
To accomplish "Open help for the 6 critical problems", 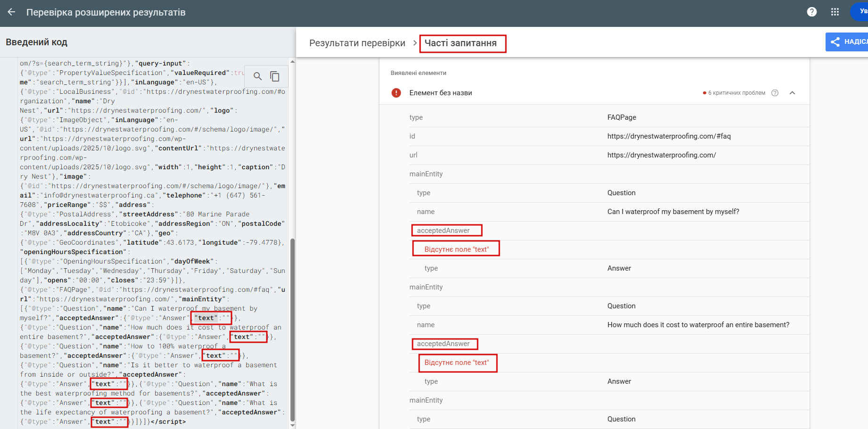I will [775, 93].
